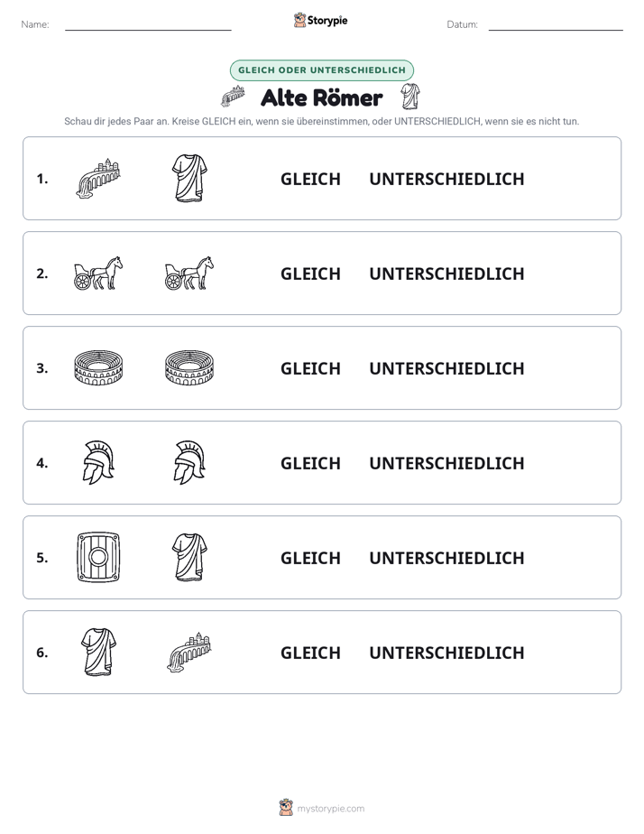Screen dimensions: 644x834
Task: Select the right colosseum image in row 3
Action: pyautogui.click(x=189, y=367)
